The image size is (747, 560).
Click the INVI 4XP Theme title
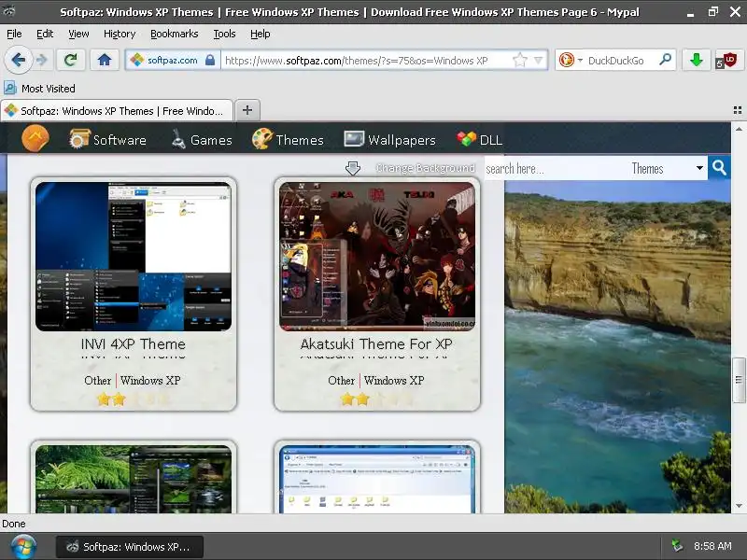(134, 343)
